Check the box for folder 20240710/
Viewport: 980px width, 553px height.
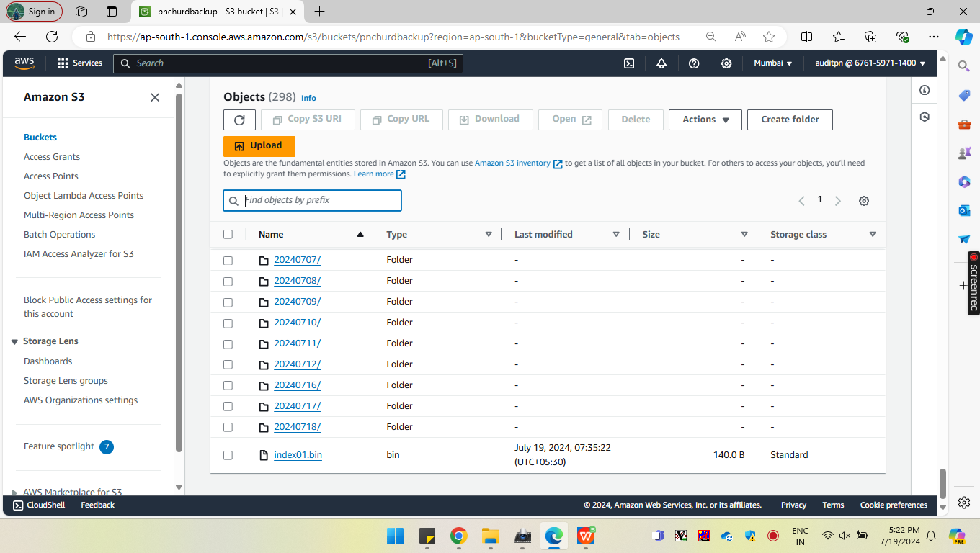pos(228,323)
